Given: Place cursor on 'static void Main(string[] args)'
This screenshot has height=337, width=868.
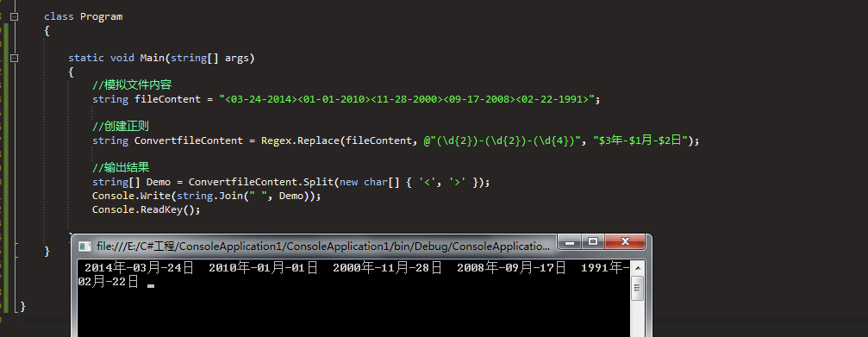Looking at the screenshot, I should click(161, 58).
